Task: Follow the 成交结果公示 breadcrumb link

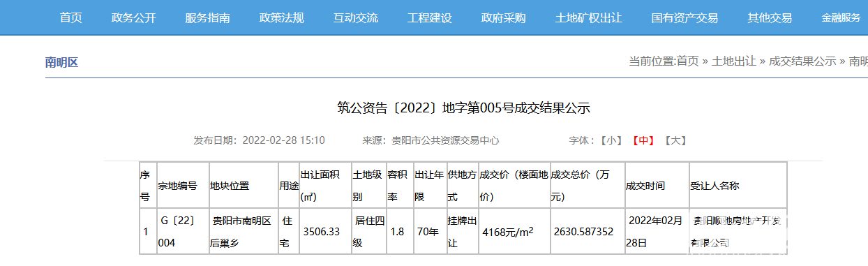Action: (802, 61)
